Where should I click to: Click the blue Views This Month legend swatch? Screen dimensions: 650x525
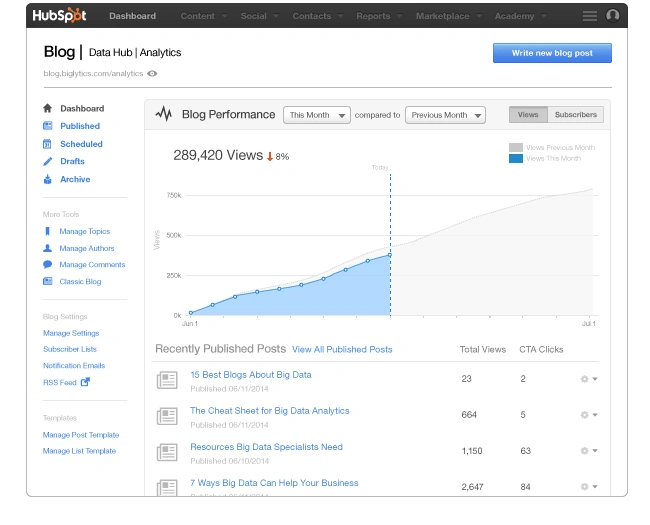tap(515, 158)
